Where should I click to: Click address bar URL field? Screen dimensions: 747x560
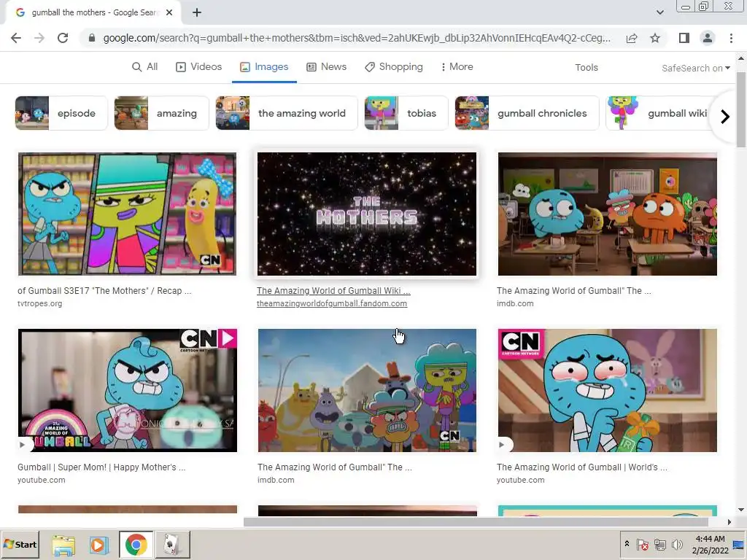356,38
